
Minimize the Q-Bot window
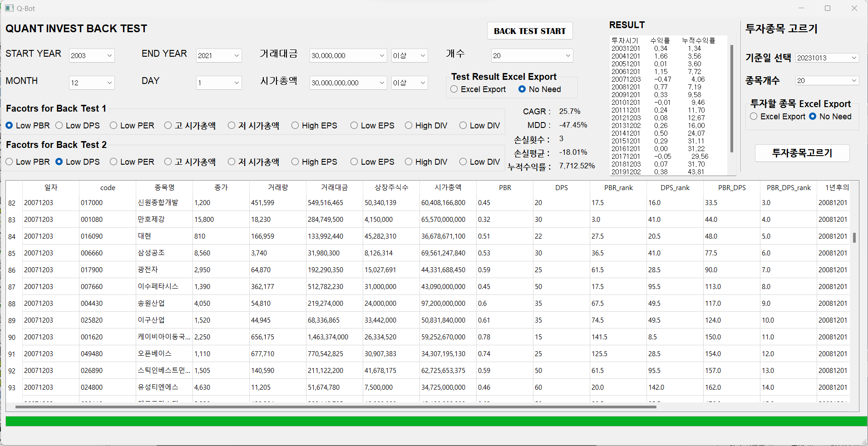point(801,8)
